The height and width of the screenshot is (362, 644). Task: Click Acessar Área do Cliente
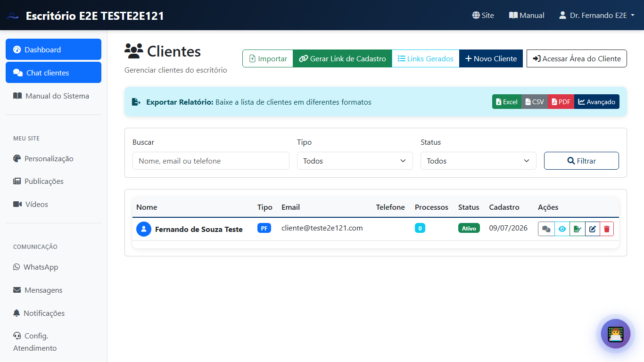click(577, 58)
